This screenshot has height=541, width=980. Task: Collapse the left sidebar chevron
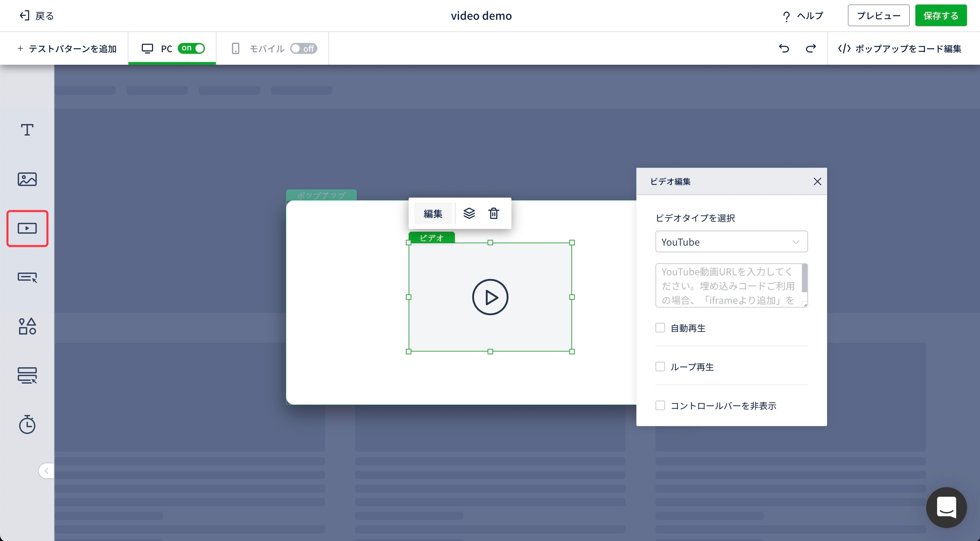point(46,471)
